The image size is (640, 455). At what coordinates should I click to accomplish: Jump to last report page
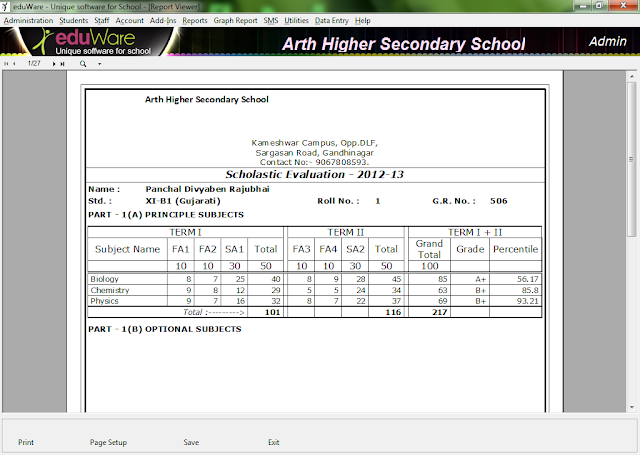point(62,64)
